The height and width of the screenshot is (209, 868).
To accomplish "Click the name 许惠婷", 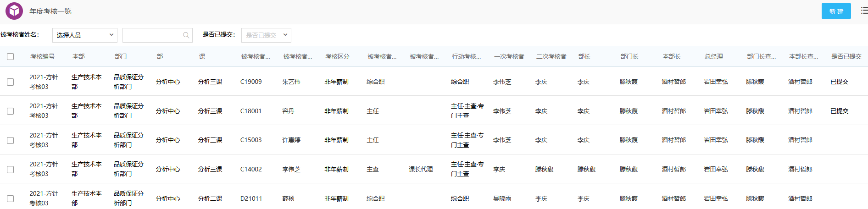I will click(291, 140).
